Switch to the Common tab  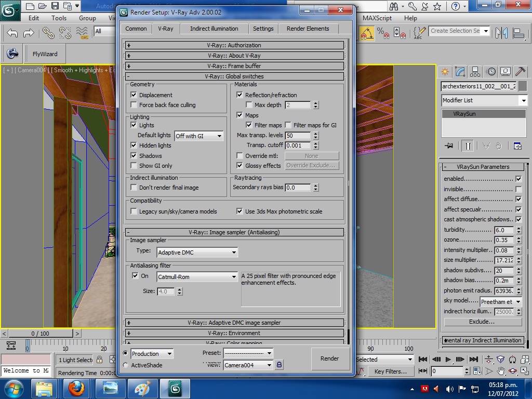[x=136, y=29]
